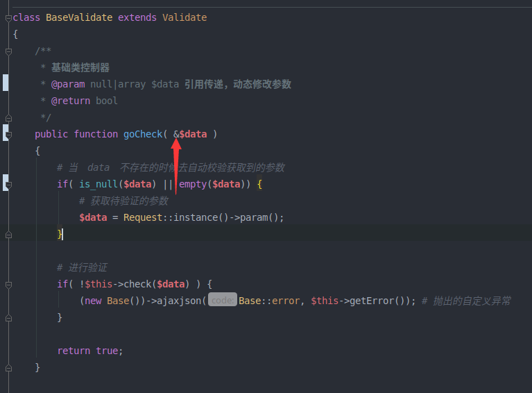Viewport: 532px width, 393px height.
Task: Click the 基础类控制器 comment text
Action: tap(80, 67)
